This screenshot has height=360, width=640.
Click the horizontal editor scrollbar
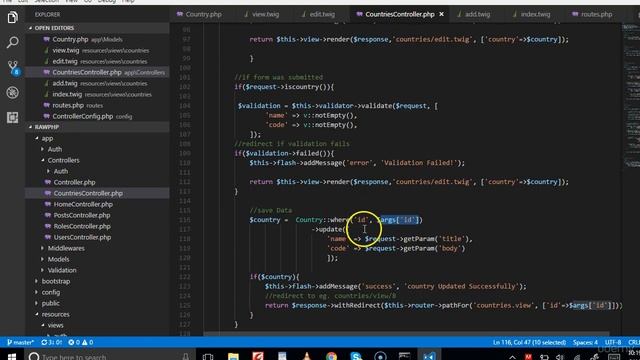pyautogui.click(x=406, y=334)
